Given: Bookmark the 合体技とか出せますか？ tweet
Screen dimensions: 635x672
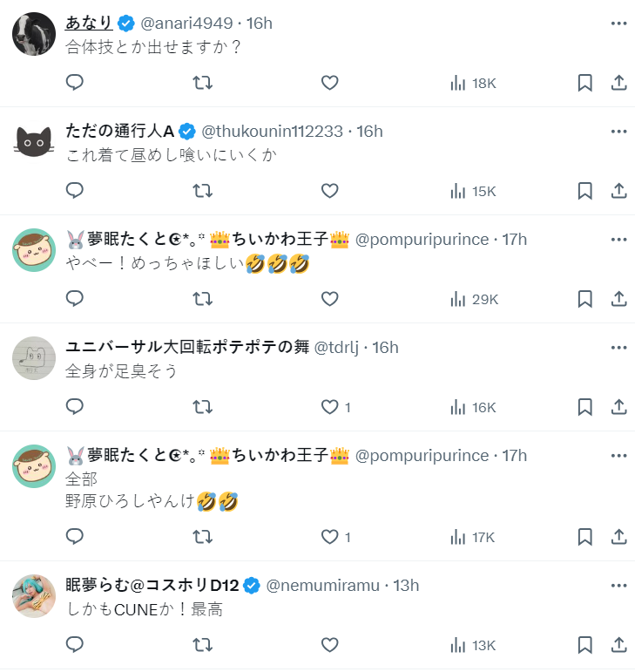Looking at the screenshot, I should point(585,83).
